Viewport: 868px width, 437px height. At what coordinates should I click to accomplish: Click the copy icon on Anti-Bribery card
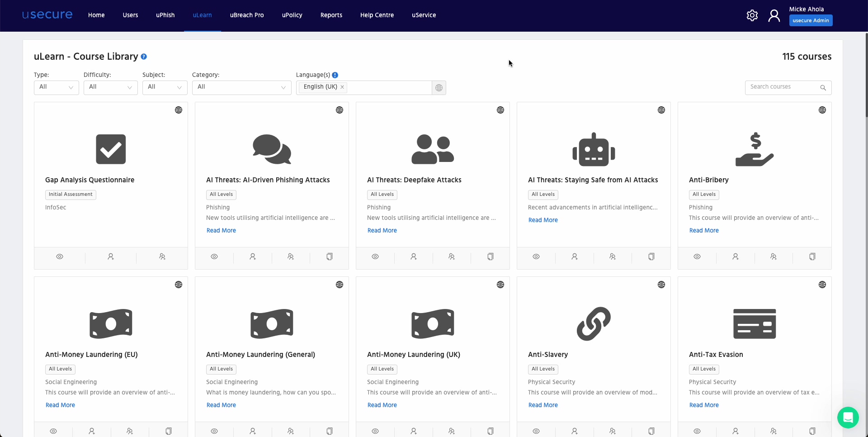[x=812, y=257]
